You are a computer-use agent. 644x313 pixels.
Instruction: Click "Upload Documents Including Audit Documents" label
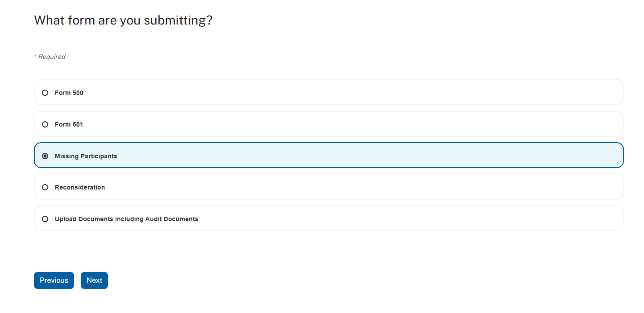pyautogui.click(x=127, y=219)
